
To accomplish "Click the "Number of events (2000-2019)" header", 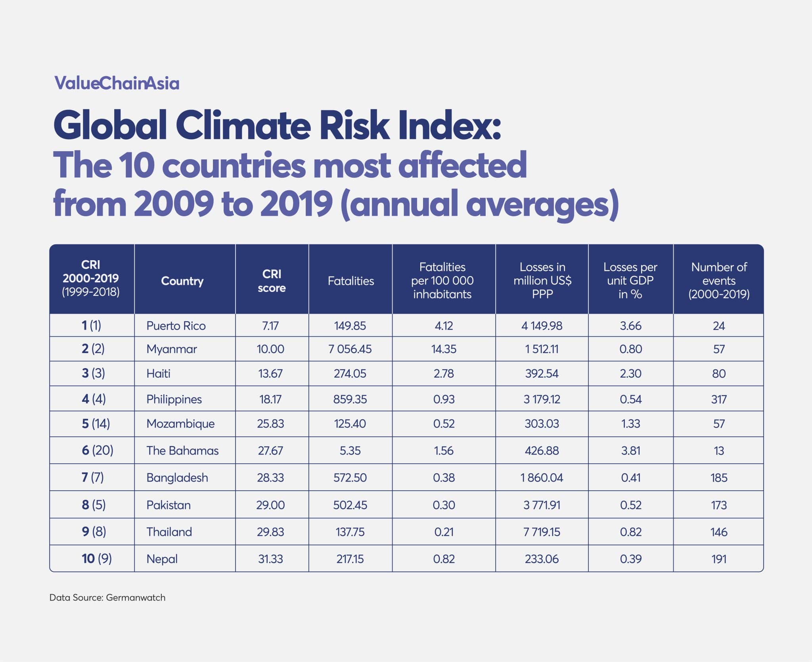I will (x=718, y=280).
